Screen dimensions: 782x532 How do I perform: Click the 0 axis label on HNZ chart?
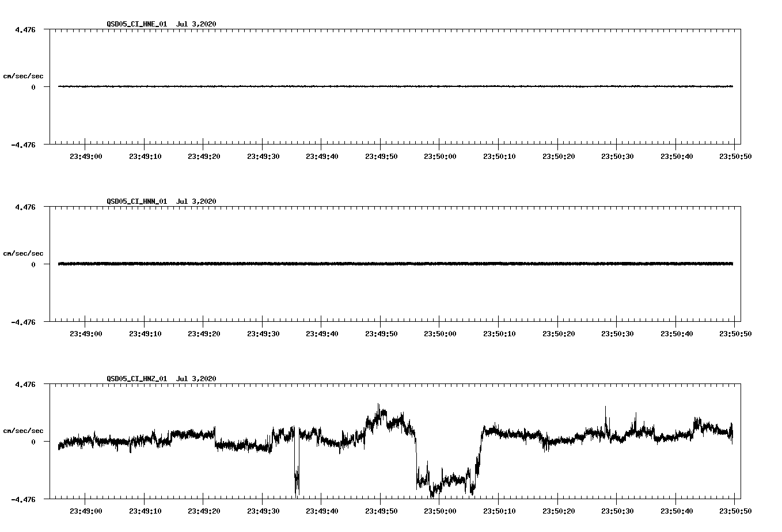coord(33,442)
